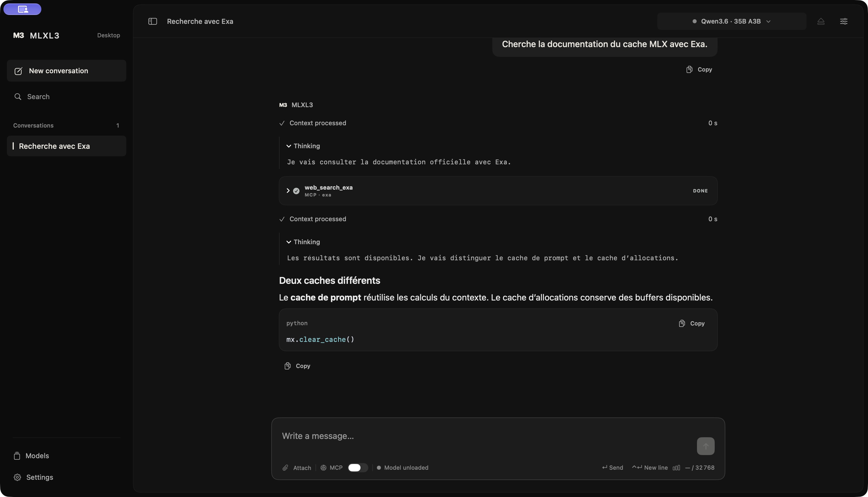Click the send arrow button

(x=705, y=446)
